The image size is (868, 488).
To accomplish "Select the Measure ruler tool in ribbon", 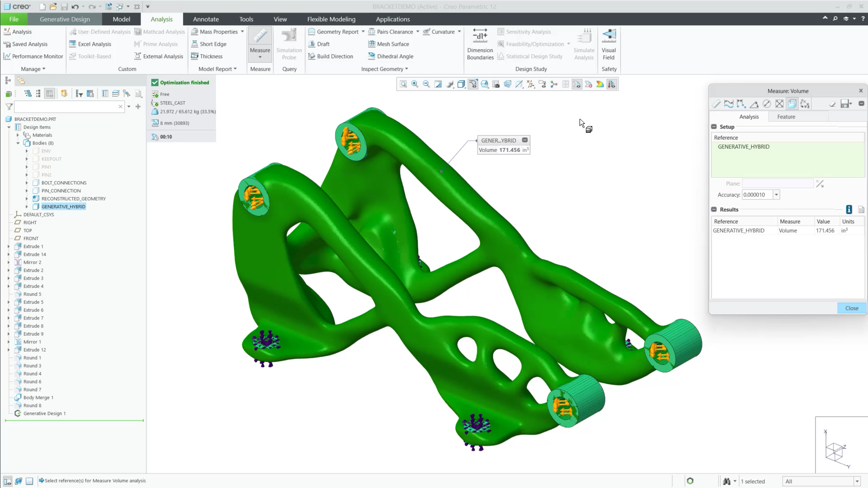I will point(260,43).
